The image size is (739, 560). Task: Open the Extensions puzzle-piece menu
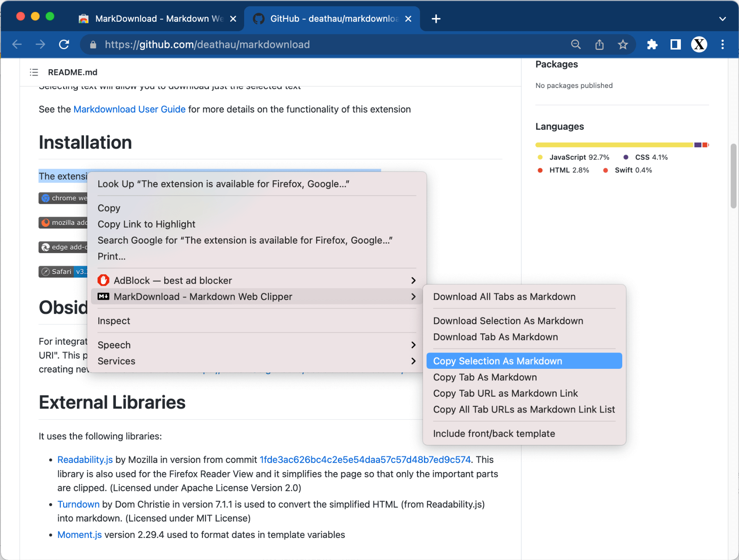pos(652,44)
